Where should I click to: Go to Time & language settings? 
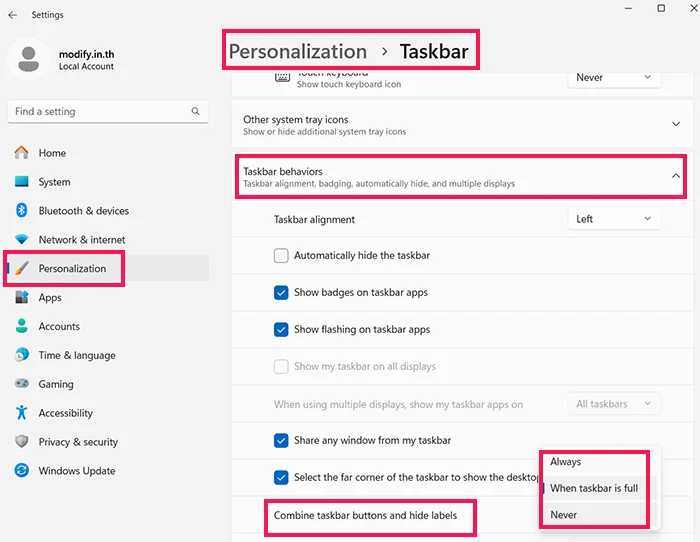[x=77, y=355]
